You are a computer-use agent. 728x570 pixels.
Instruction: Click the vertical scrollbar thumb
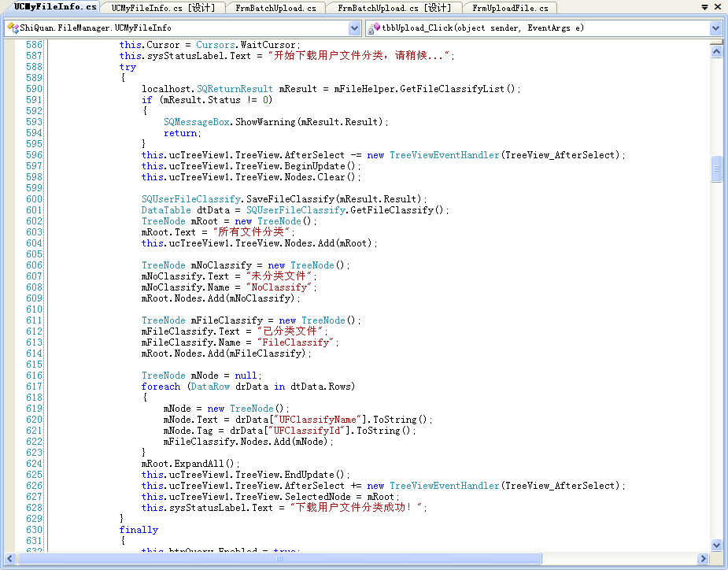716,169
